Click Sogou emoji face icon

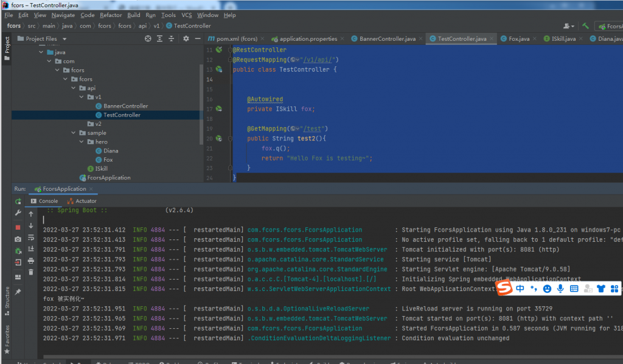tap(547, 289)
